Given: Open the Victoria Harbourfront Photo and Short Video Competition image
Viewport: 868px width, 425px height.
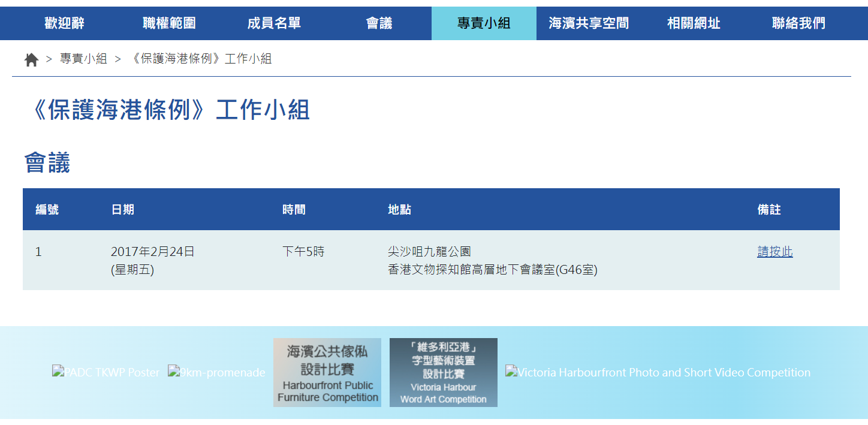Looking at the screenshot, I should 658,372.
